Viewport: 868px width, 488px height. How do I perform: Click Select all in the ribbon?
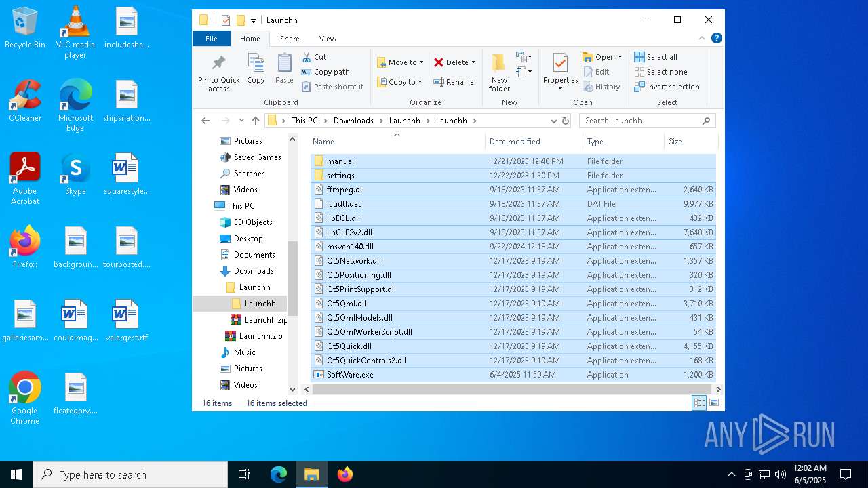pyautogui.click(x=656, y=57)
